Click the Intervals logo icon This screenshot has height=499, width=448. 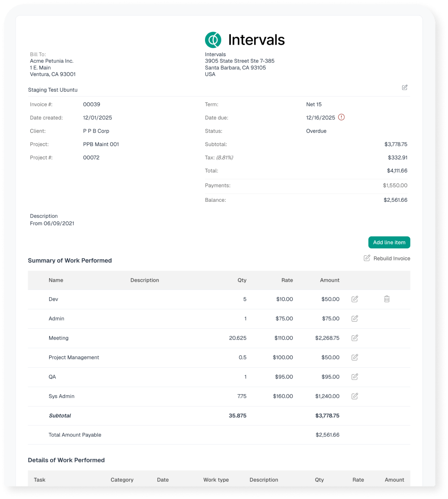tap(213, 40)
